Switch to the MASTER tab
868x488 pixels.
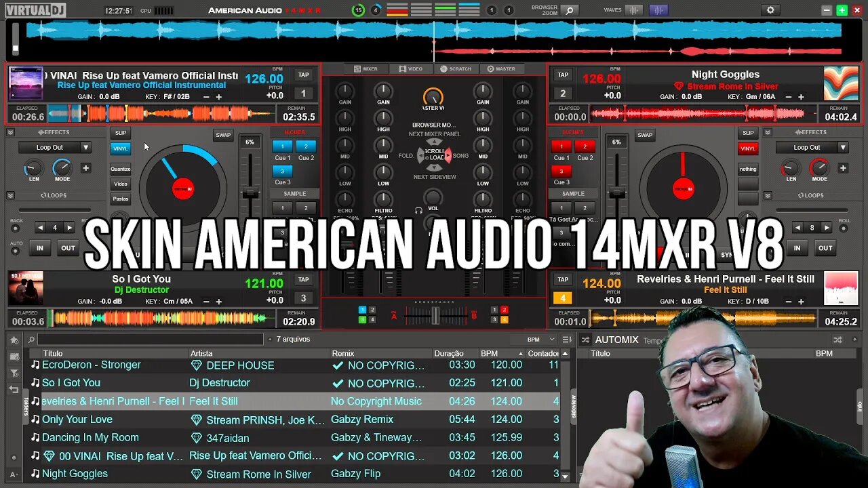coord(501,68)
